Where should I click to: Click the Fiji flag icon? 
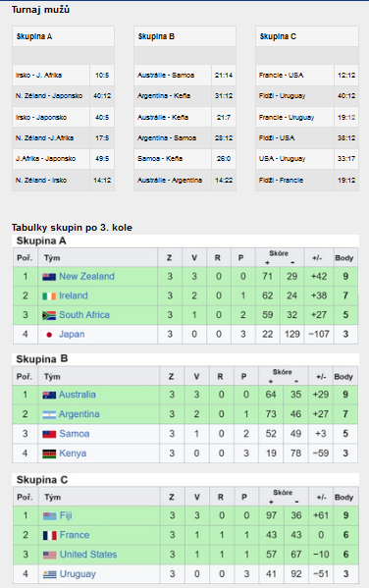coord(49,516)
